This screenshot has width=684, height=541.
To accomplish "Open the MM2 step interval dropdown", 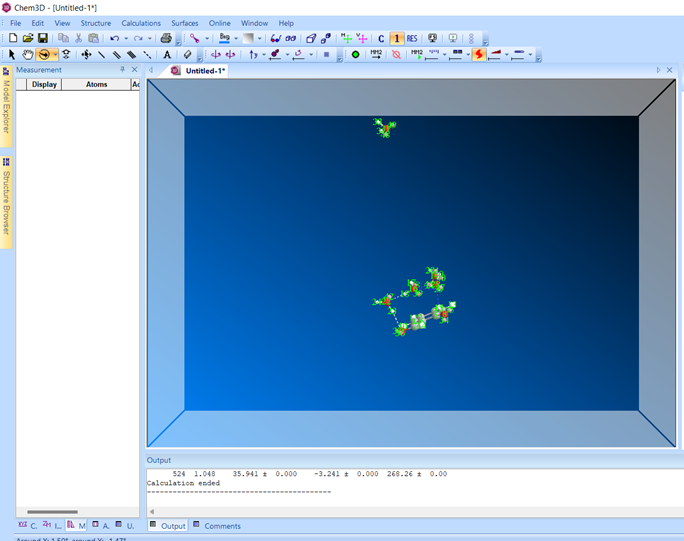I will click(445, 55).
